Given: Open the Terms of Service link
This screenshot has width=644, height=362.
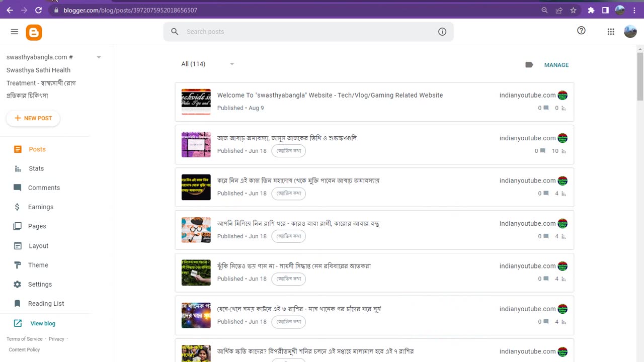Looking at the screenshot, I should click(x=25, y=339).
